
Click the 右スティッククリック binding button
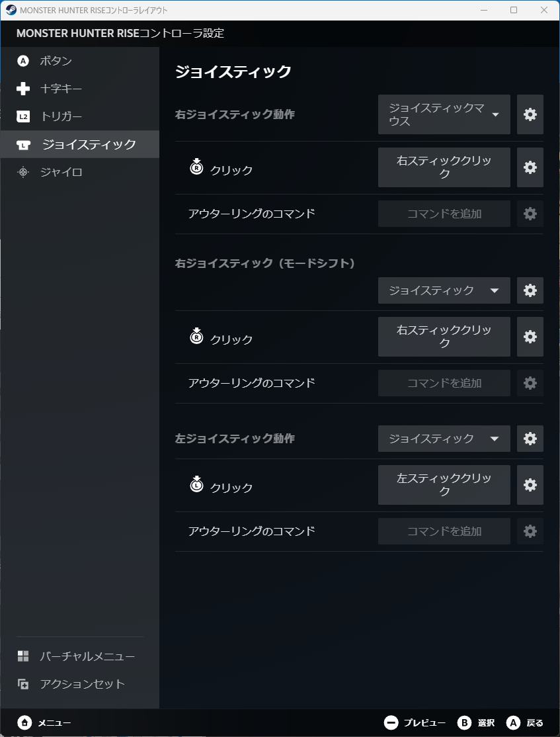pyautogui.click(x=444, y=167)
